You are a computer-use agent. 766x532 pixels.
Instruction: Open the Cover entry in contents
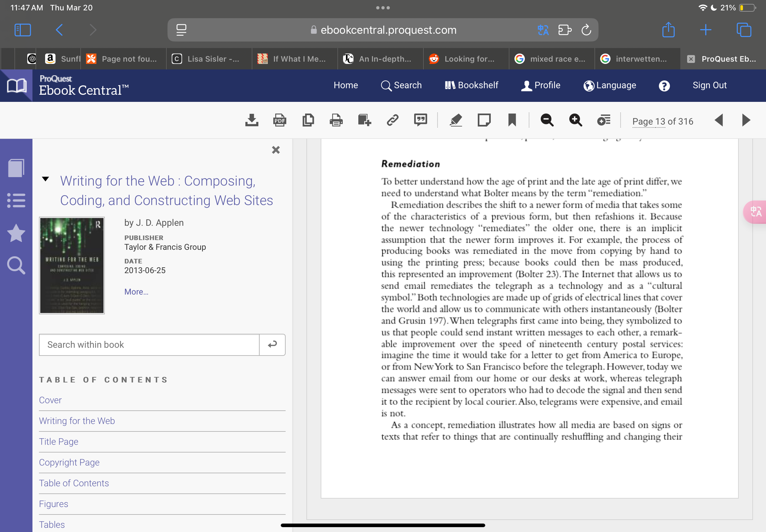[50, 400]
